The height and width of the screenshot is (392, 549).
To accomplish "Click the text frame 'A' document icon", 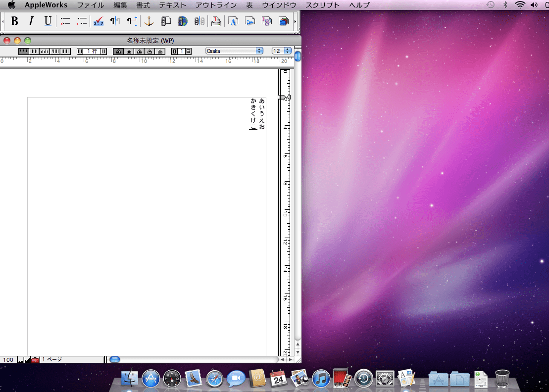I will pyautogui.click(x=233, y=21).
